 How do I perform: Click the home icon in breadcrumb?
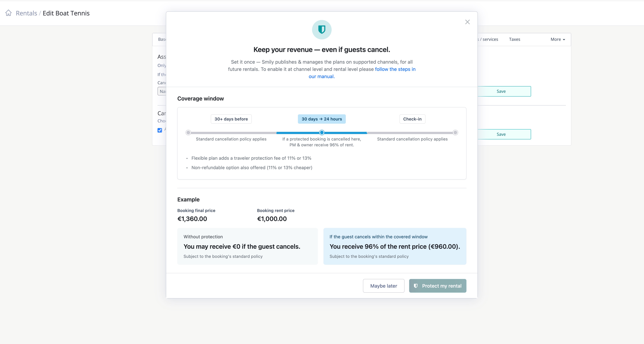pyautogui.click(x=9, y=13)
